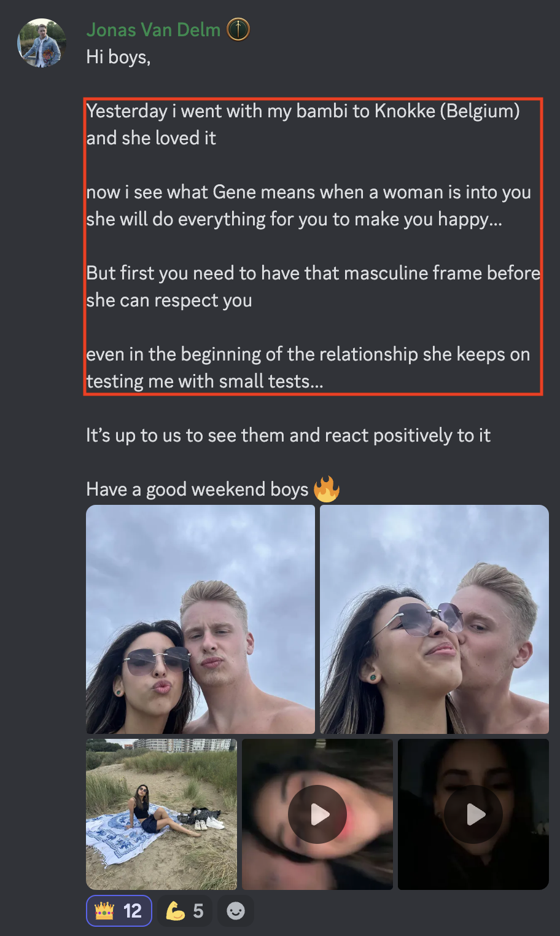
Task: Open Jonas Van Delm's profile avatar
Action: (42, 43)
